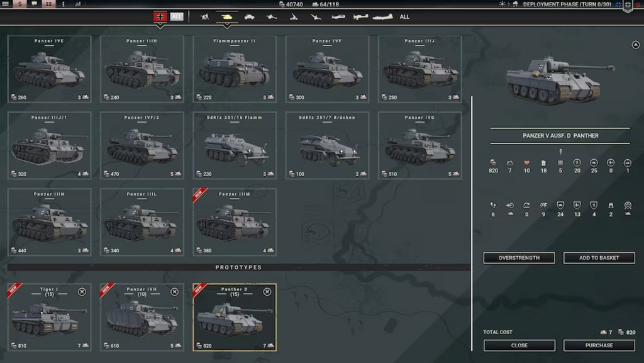Select the SdKfz 251/16 Flamm card
The height and width of the screenshot is (363, 644).
point(235,145)
